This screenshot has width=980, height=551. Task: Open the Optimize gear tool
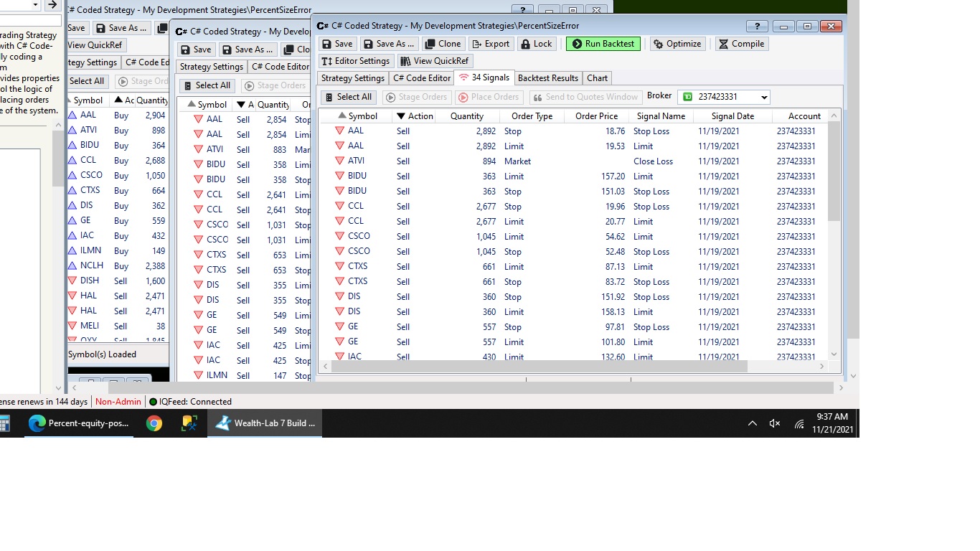click(677, 44)
